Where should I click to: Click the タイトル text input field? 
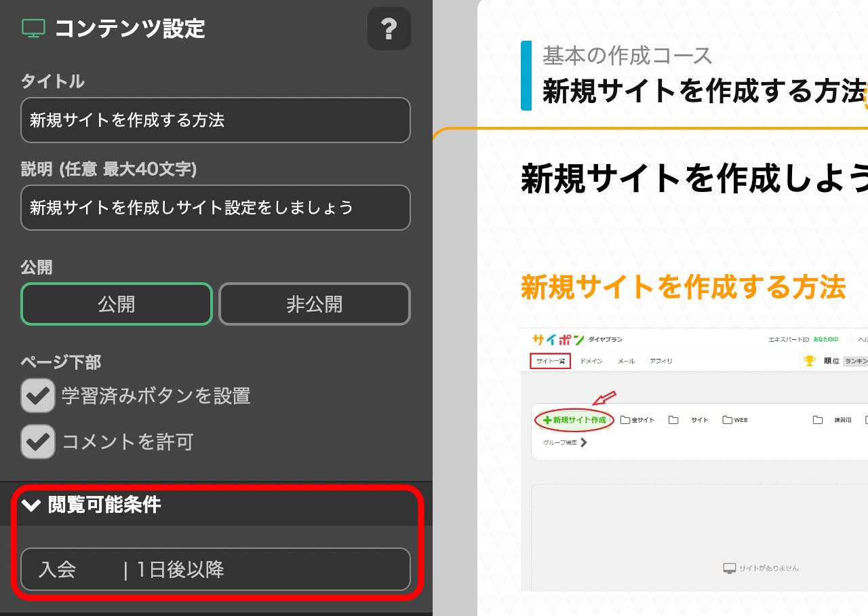coord(215,120)
